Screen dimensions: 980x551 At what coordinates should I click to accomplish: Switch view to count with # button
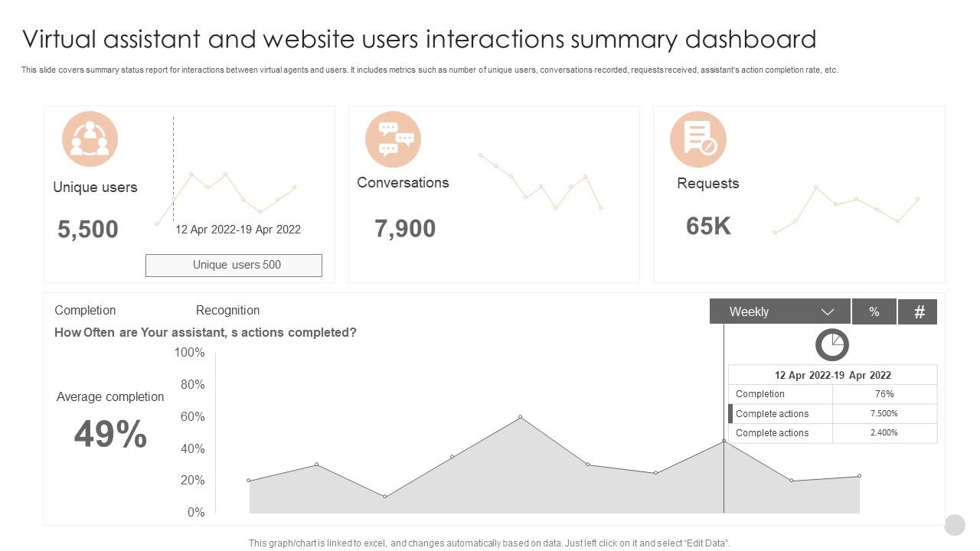click(x=918, y=311)
